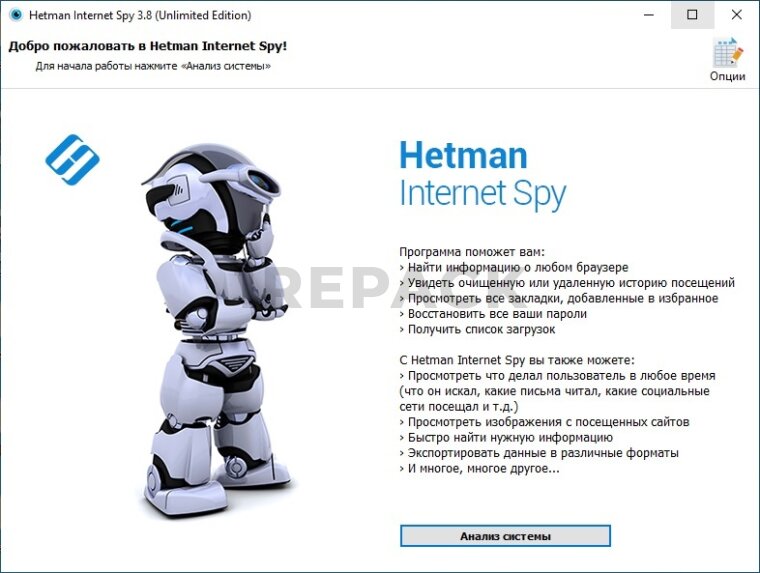Click the blue Hetman logo emblem
Image resolution: width=760 pixels, height=573 pixels.
click(x=72, y=159)
